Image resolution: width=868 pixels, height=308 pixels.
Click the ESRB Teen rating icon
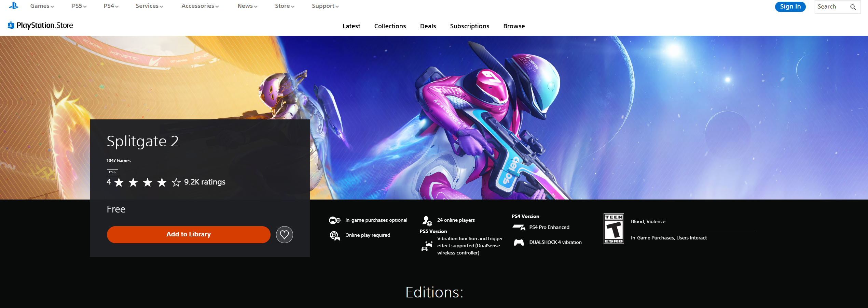pos(614,229)
